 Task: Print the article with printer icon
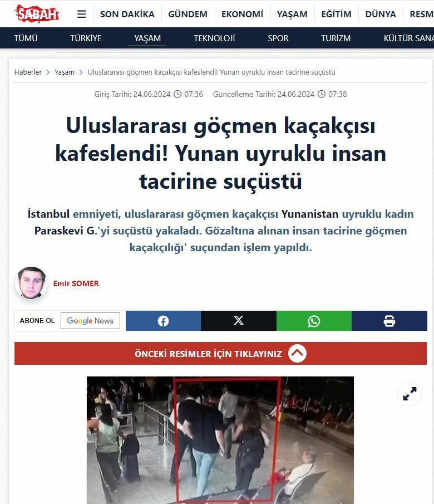389,321
